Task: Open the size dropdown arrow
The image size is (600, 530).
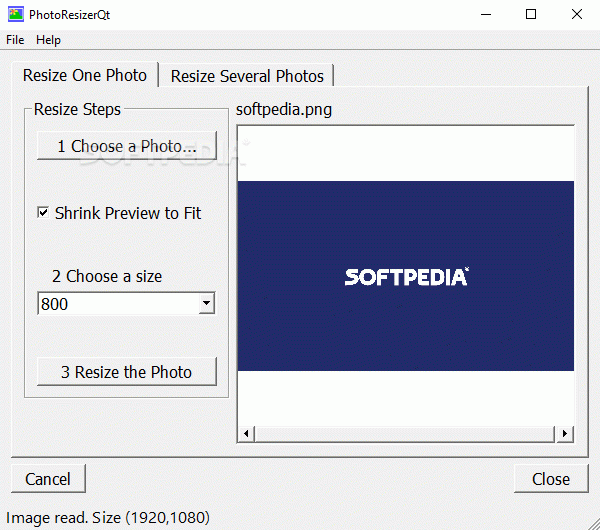Action: point(206,303)
